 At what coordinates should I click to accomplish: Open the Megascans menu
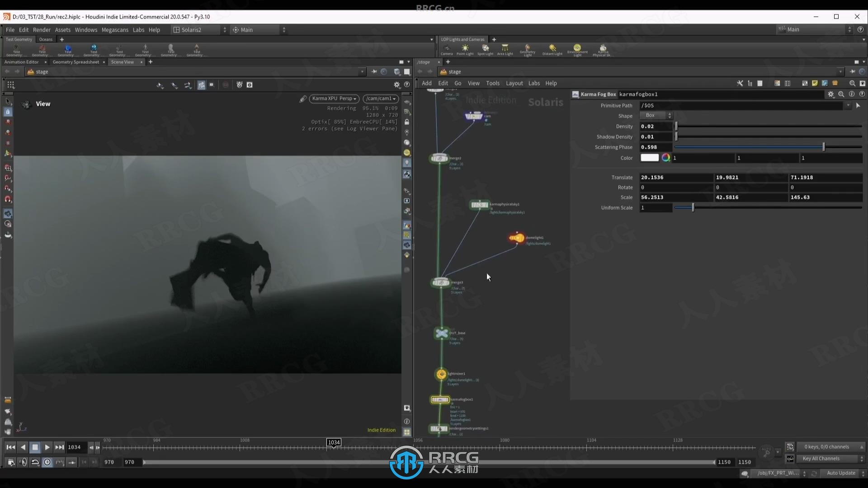coord(115,30)
